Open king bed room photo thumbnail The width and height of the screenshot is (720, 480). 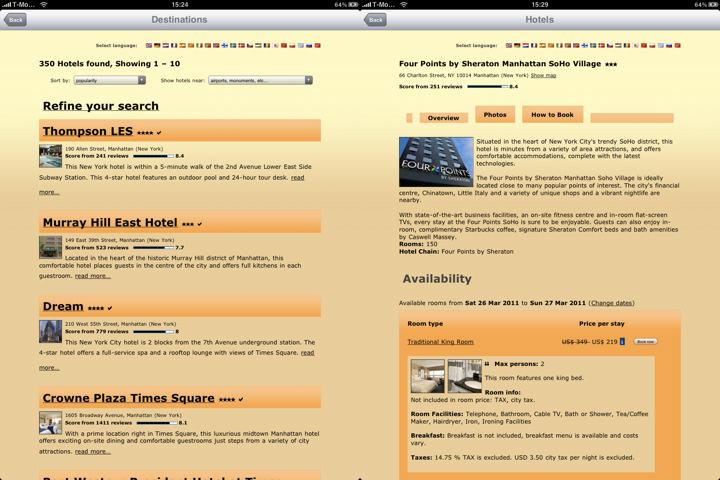(x=428, y=376)
